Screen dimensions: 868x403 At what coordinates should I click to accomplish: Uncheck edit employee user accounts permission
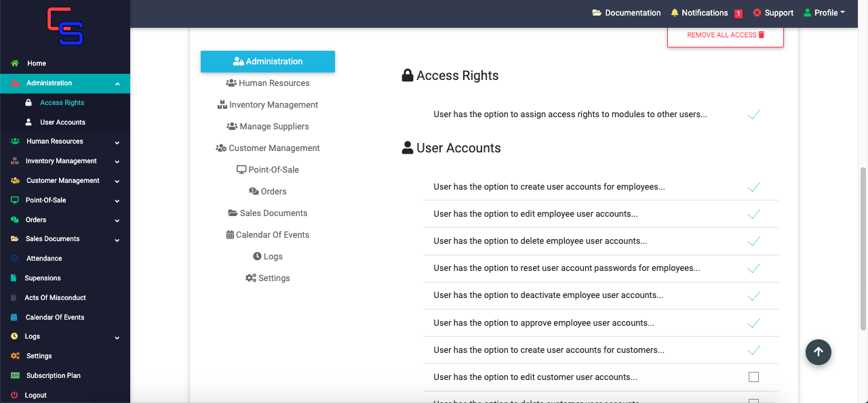[x=753, y=214]
